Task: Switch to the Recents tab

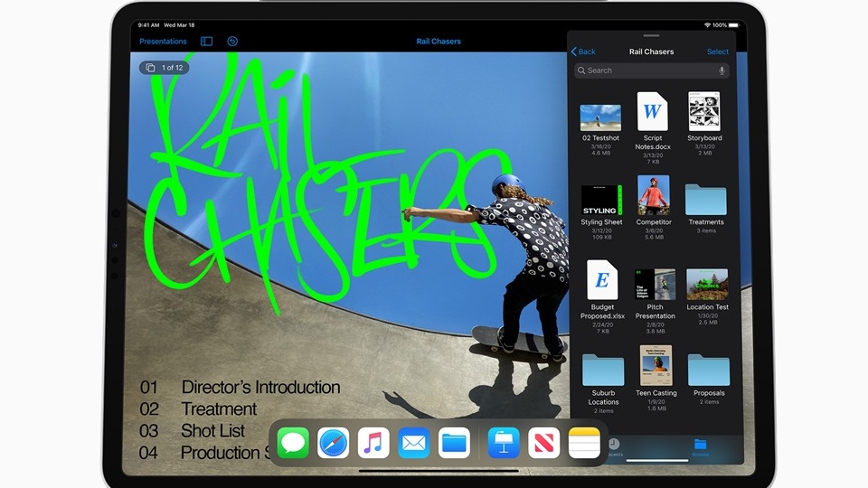Action: tap(613, 446)
